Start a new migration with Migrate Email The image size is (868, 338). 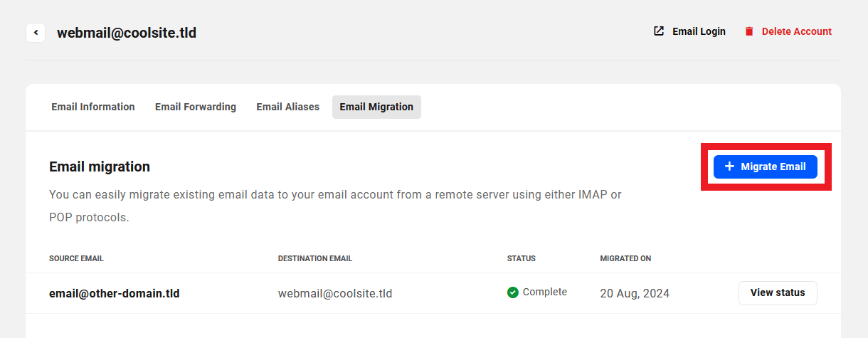pos(766,167)
